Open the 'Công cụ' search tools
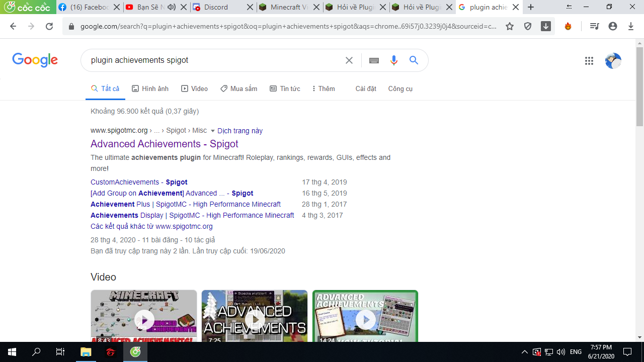The width and height of the screenshot is (644, 362). point(400,88)
